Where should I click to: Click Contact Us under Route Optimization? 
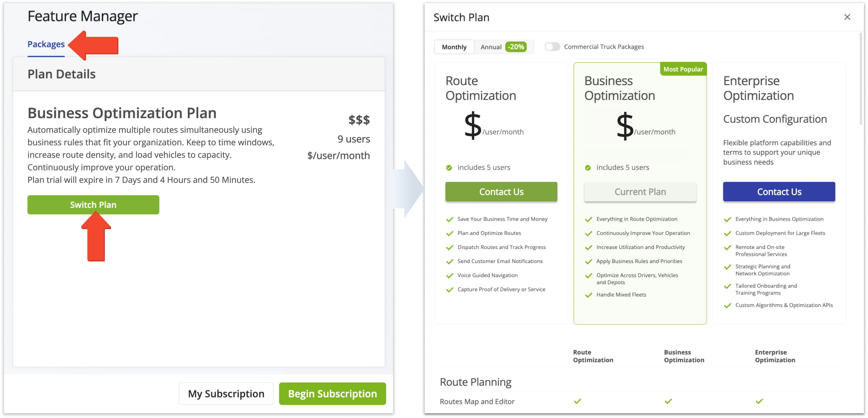coord(501,192)
